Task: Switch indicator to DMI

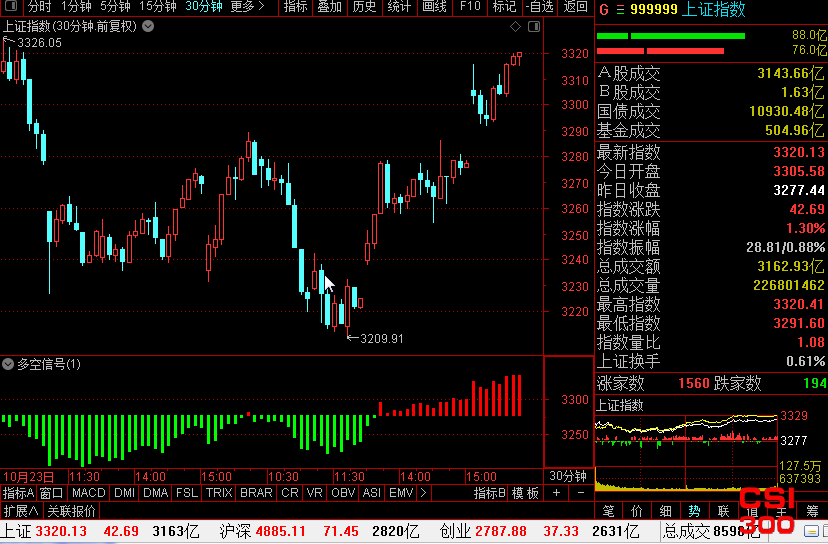Action: tap(125, 493)
